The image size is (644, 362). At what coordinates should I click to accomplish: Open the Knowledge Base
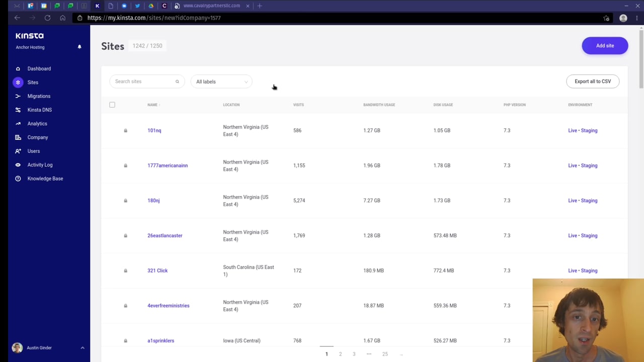(45, 178)
